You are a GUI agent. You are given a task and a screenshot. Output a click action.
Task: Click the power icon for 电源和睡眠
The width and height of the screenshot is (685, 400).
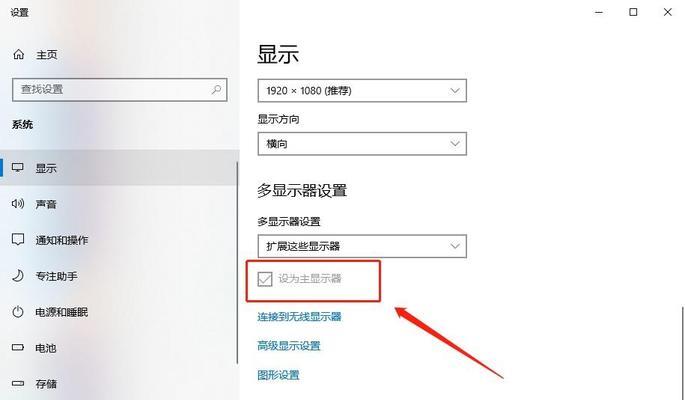click(18, 312)
